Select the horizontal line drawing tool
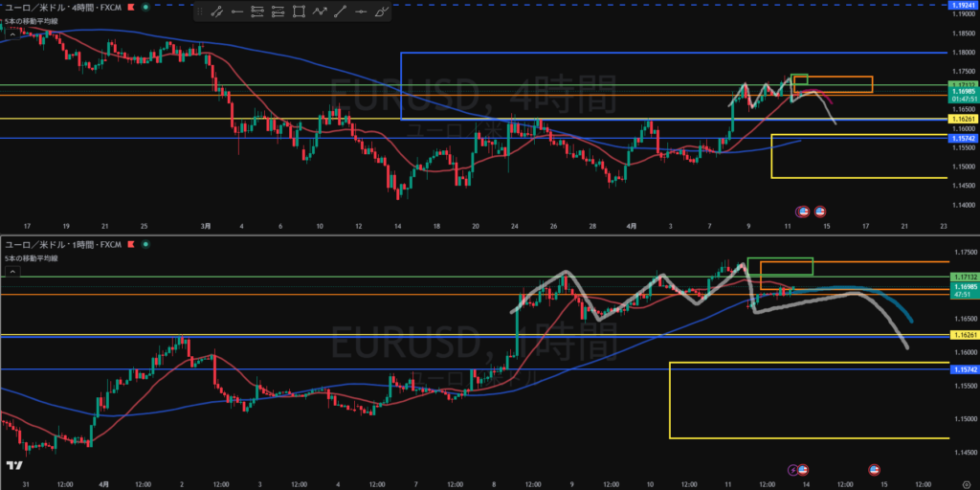Screen dimensions: 980x490 click(236, 11)
